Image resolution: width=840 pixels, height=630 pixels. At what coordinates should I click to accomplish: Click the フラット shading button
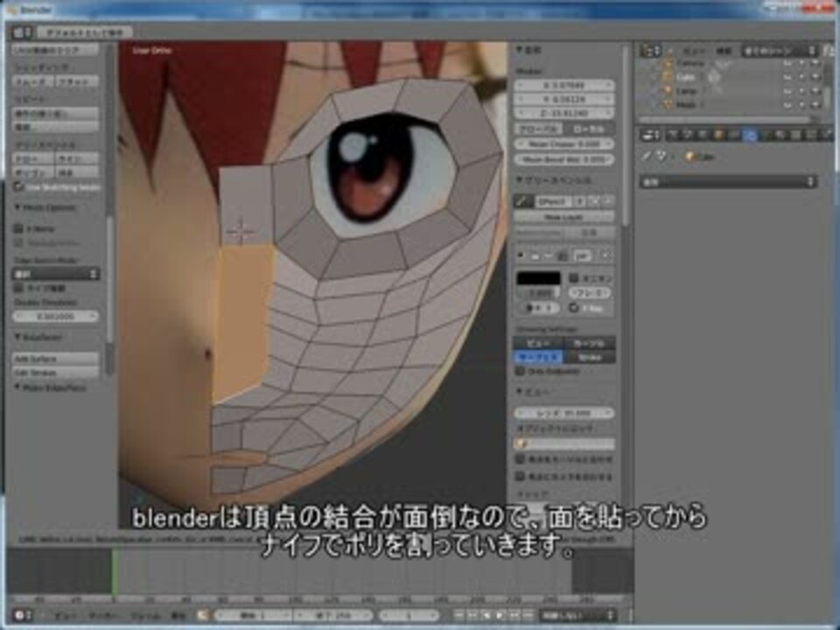coord(77,81)
